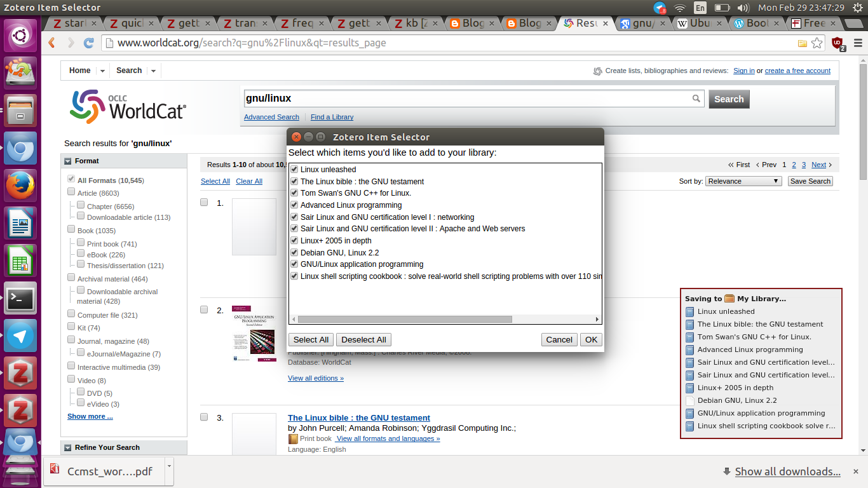Click Show all downloads link
This screenshot has width=868, height=488.
point(787,471)
